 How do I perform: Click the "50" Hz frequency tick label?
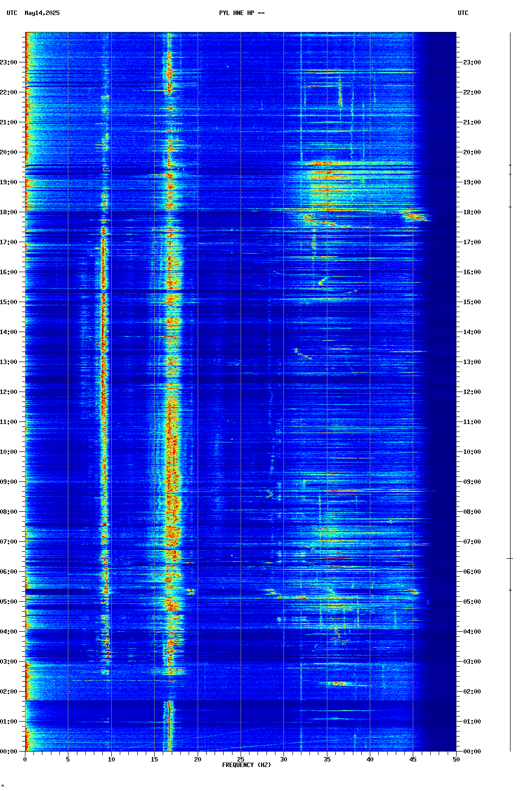click(456, 760)
